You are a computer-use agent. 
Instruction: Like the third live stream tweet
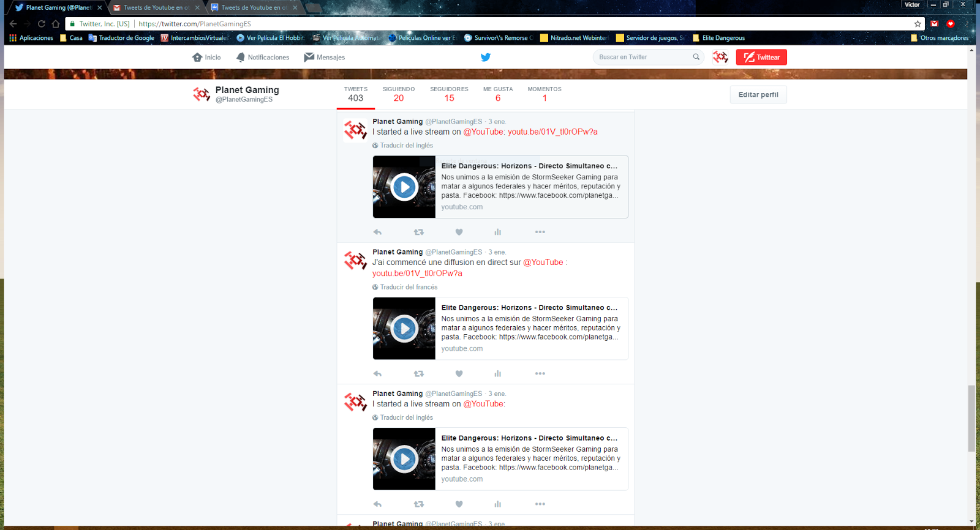coord(459,504)
